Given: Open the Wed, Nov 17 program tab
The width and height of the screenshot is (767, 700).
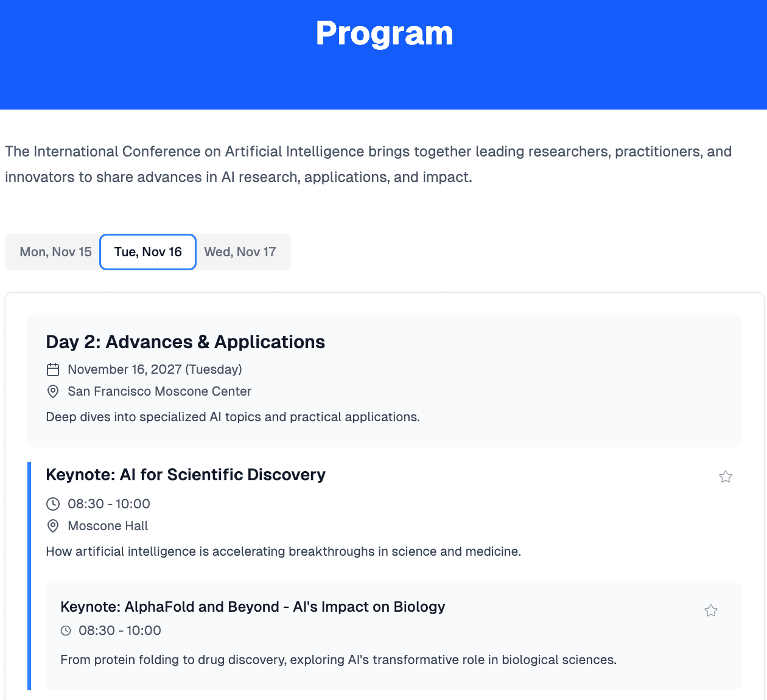Looking at the screenshot, I should point(240,251).
